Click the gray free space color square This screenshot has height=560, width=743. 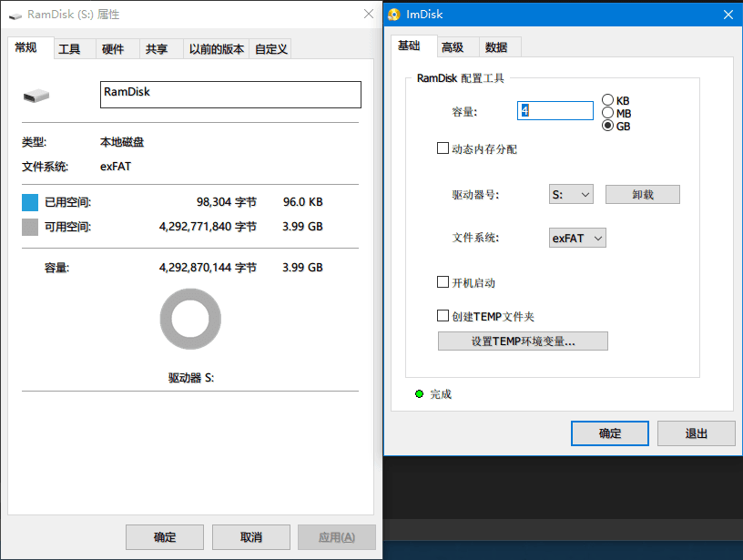tap(30, 227)
